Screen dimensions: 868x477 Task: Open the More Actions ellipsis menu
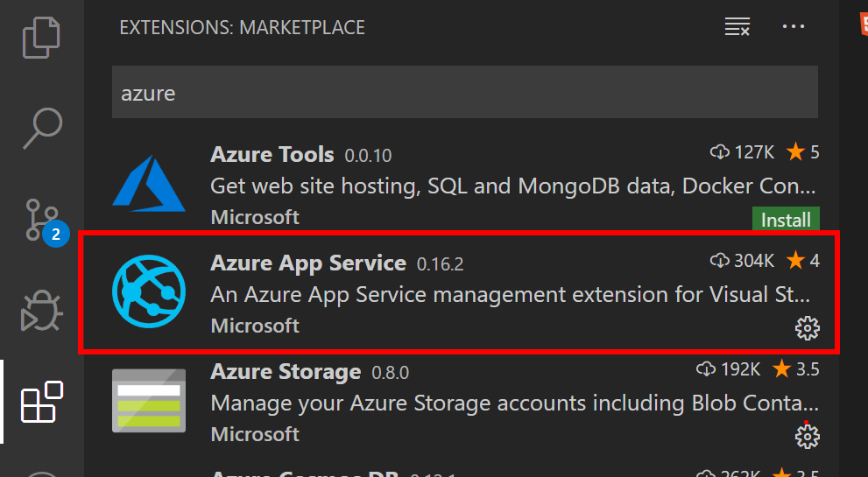pyautogui.click(x=794, y=26)
